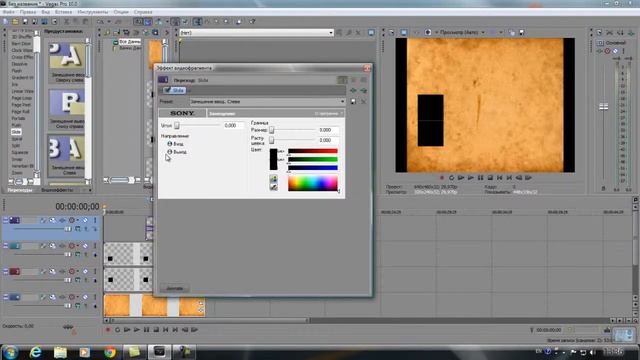
Task: Click Play in the transport below the timeline
Action: [137, 329]
